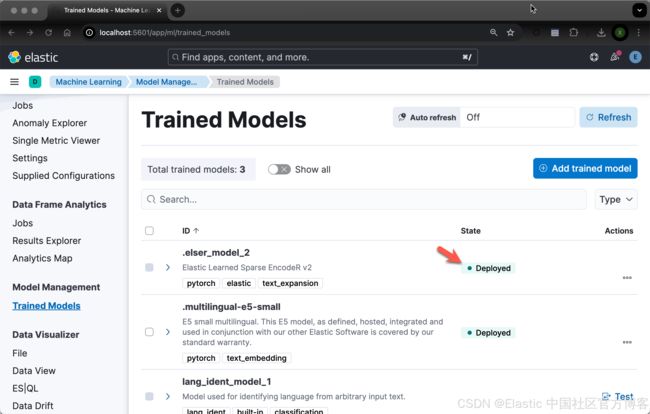Viewport: 650px width, 414px height.
Task: Click Add trained model button
Action: [585, 168]
